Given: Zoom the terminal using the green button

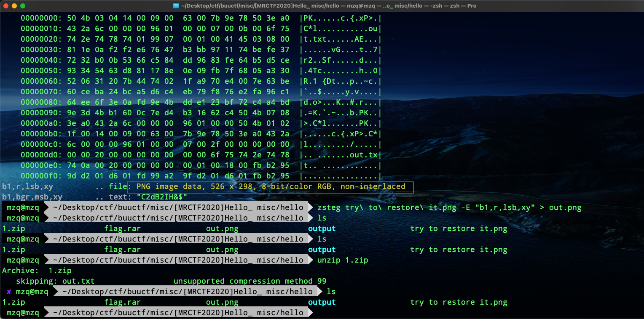Looking at the screenshot, I should [x=23, y=6].
